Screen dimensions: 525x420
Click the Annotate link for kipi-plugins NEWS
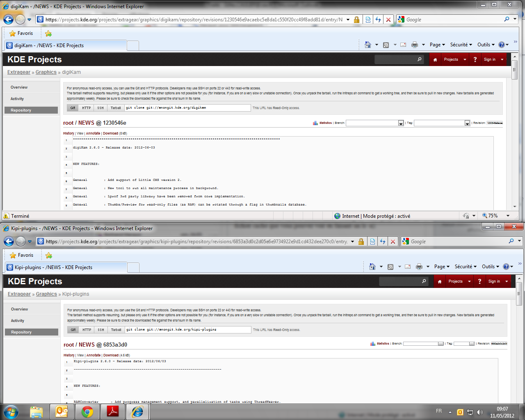point(94,355)
